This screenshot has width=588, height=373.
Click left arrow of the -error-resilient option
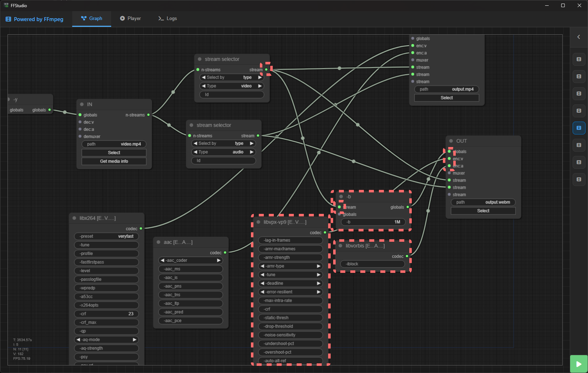262,292
